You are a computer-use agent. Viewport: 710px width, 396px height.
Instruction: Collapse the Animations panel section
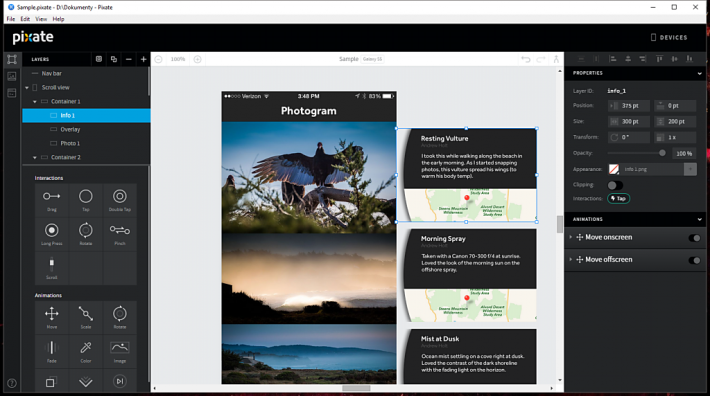coord(700,219)
